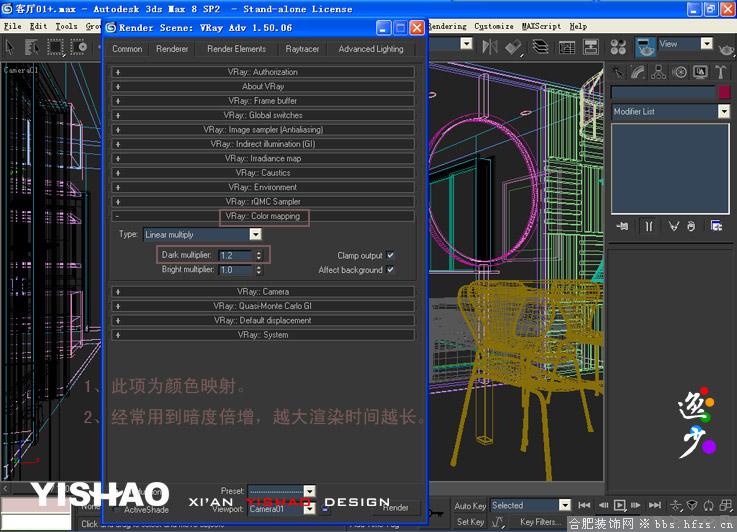Switch to the Hierarchy command panel
This screenshot has height=532, width=737.
[x=659, y=72]
